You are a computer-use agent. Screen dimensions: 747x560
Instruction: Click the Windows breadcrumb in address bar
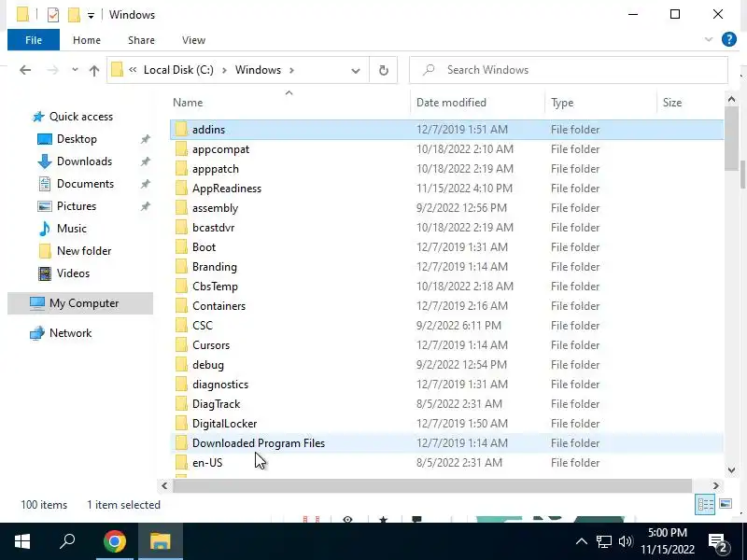tap(259, 70)
